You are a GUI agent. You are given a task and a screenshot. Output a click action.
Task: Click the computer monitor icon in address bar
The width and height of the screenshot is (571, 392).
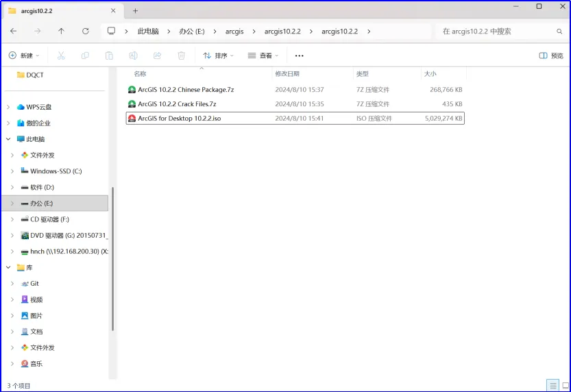click(x=111, y=31)
